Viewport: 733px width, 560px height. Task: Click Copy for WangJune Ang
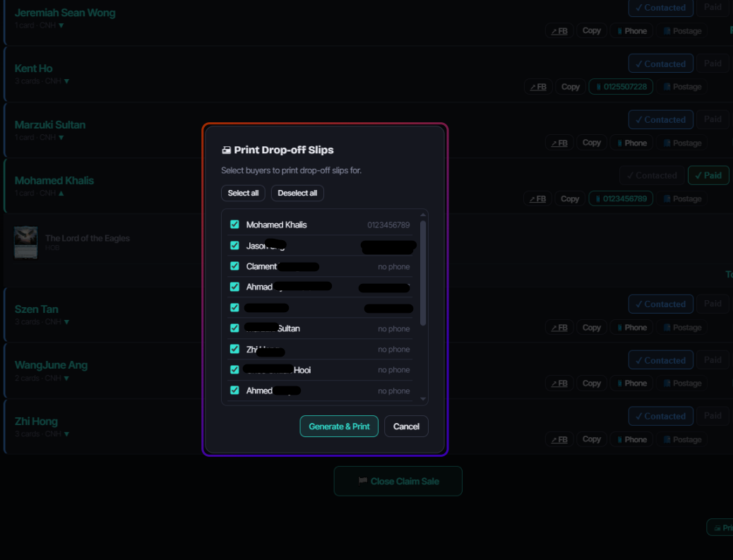pos(591,383)
